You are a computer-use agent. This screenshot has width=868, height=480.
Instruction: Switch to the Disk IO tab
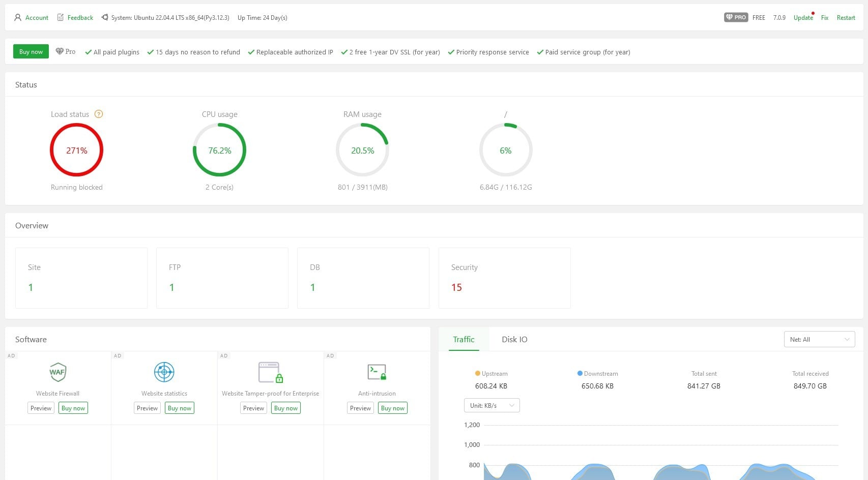tap(514, 339)
